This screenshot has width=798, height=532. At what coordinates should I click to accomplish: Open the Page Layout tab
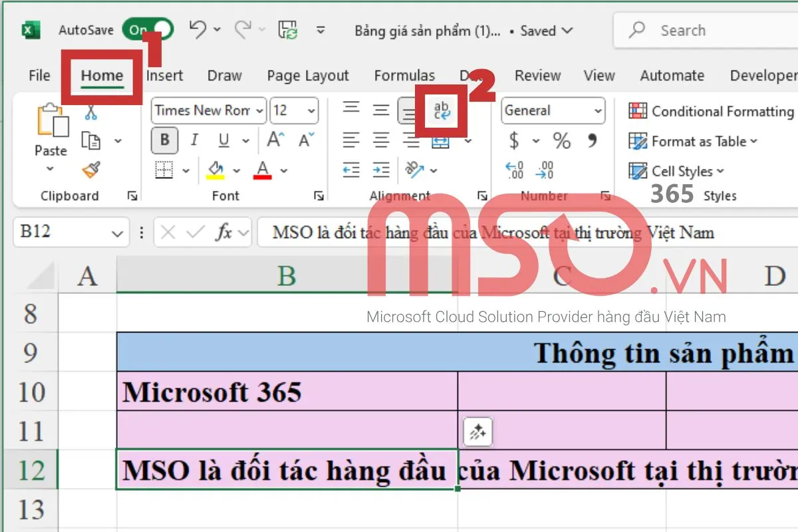[308, 76]
